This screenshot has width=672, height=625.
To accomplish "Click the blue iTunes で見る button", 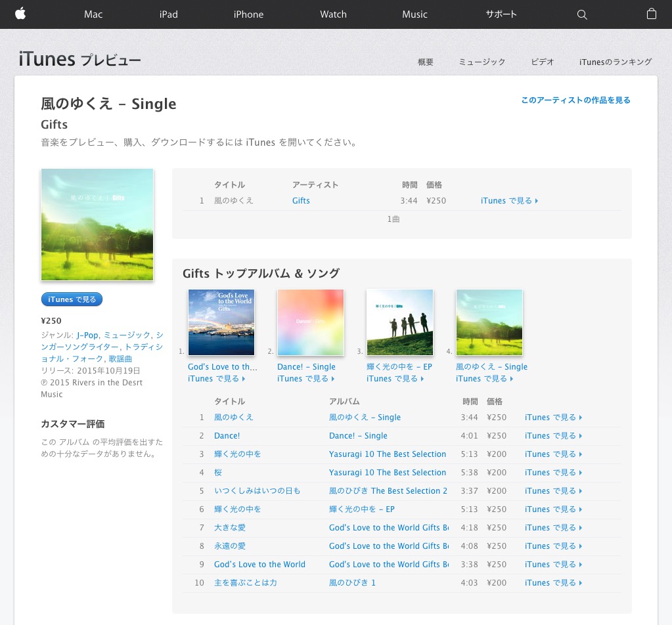I will [72, 299].
